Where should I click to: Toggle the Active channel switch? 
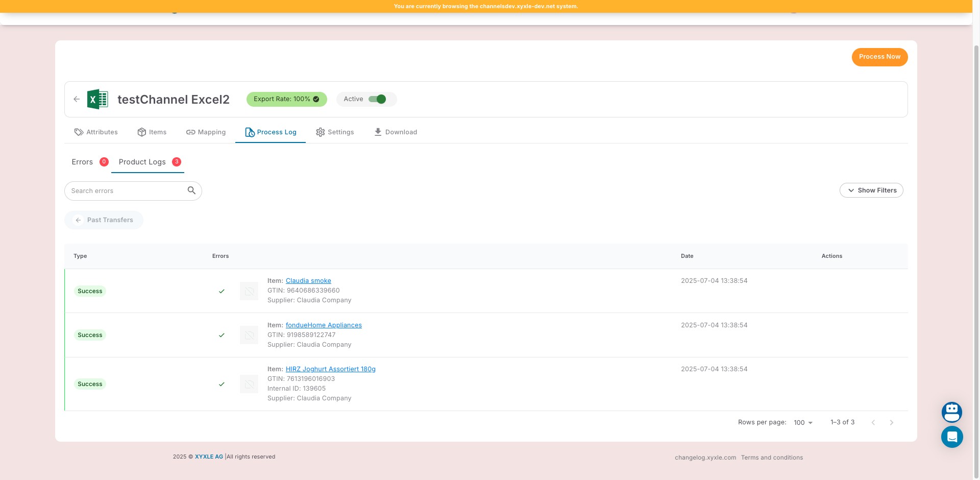[377, 99]
